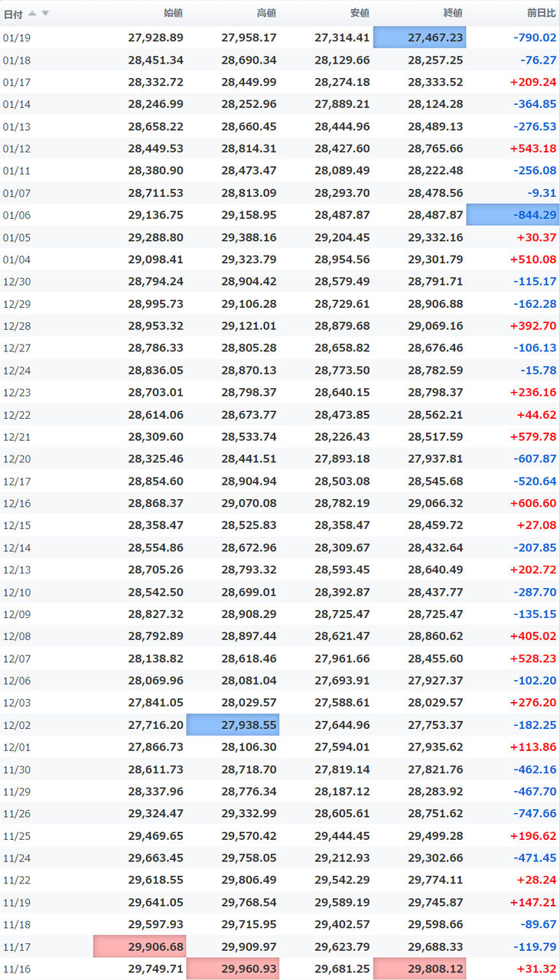Screen dimensions: 560x980
Task: Click the date cell 12/16
Action: (17, 504)
